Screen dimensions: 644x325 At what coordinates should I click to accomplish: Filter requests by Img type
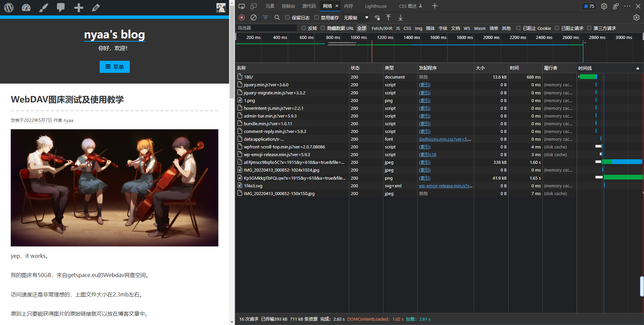(418, 28)
